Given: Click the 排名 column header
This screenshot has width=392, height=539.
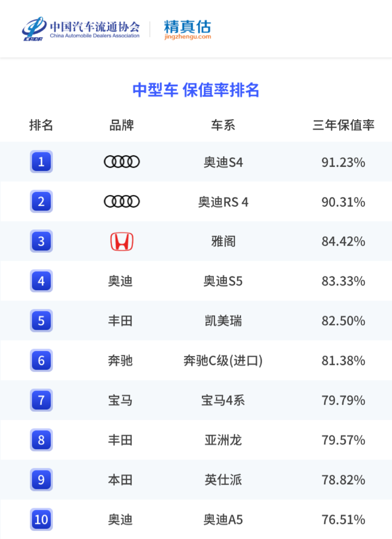Looking at the screenshot, I should tap(41, 125).
